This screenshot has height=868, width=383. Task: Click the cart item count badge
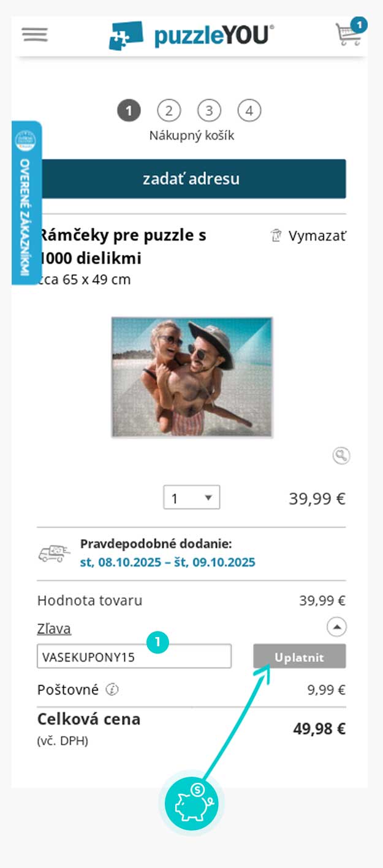[359, 25]
